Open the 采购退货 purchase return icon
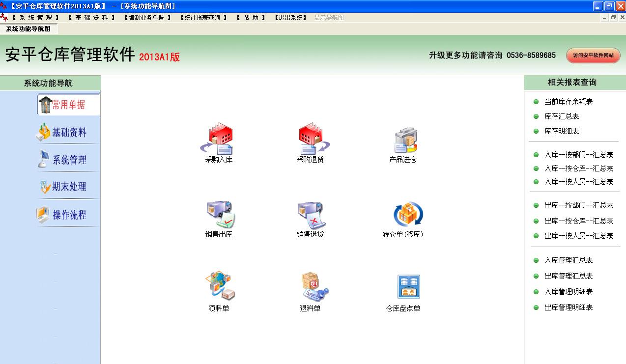This screenshot has width=626, height=364. point(313,139)
